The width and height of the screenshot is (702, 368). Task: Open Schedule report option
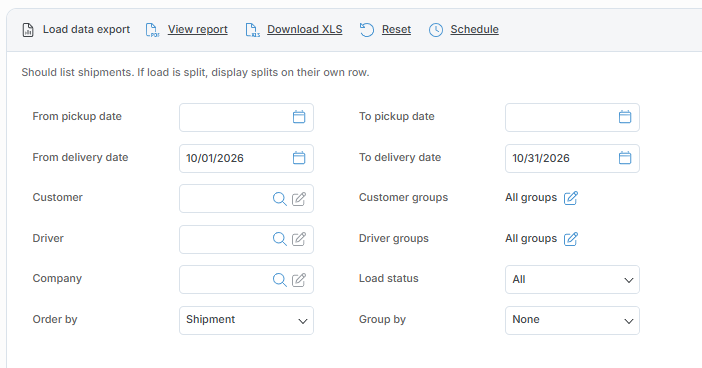[474, 30]
